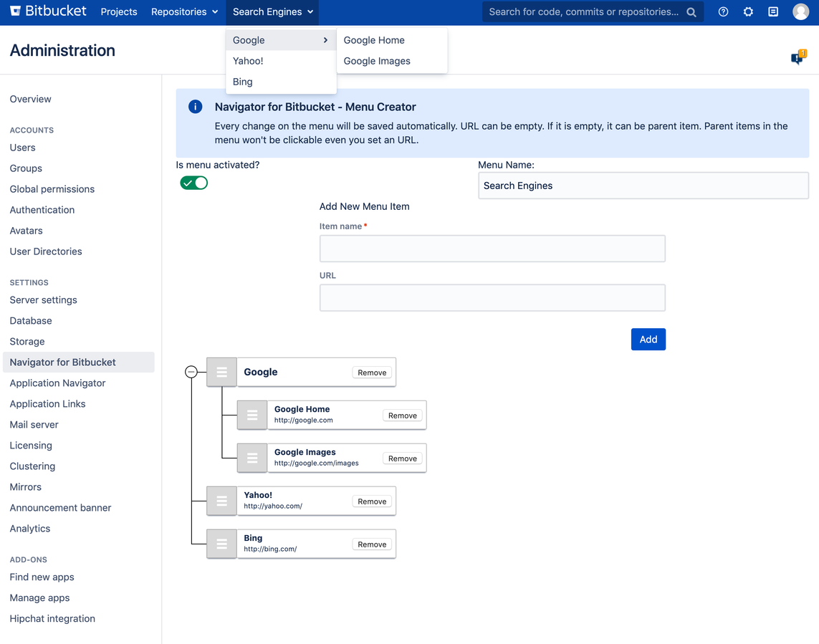The image size is (819, 644).
Task: Click the Bitbucket logo icon
Action: tap(16, 11)
